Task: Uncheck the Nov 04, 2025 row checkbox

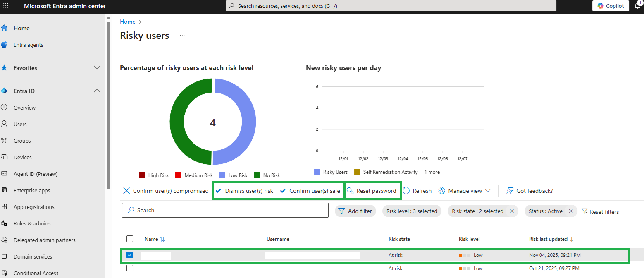Action: click(130, 255)
